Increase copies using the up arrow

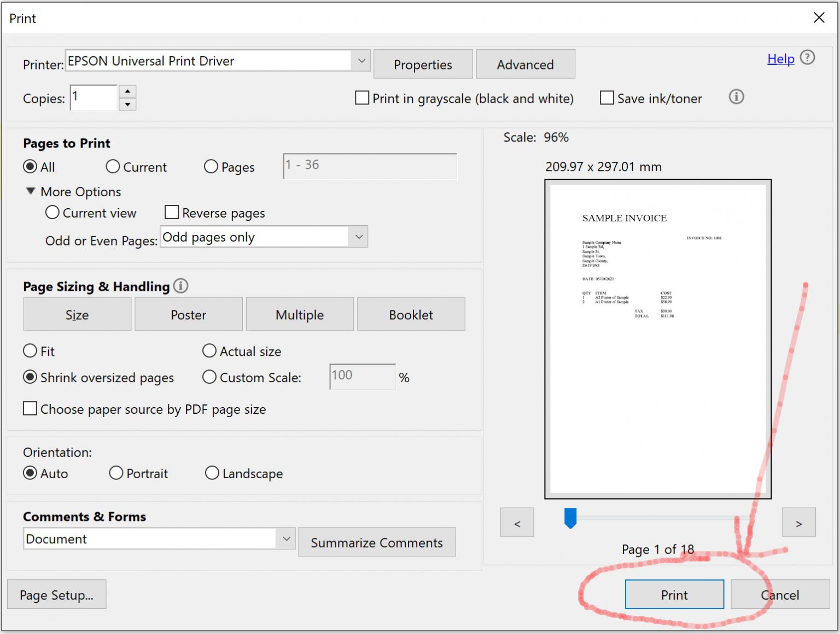tap(127, 91)
